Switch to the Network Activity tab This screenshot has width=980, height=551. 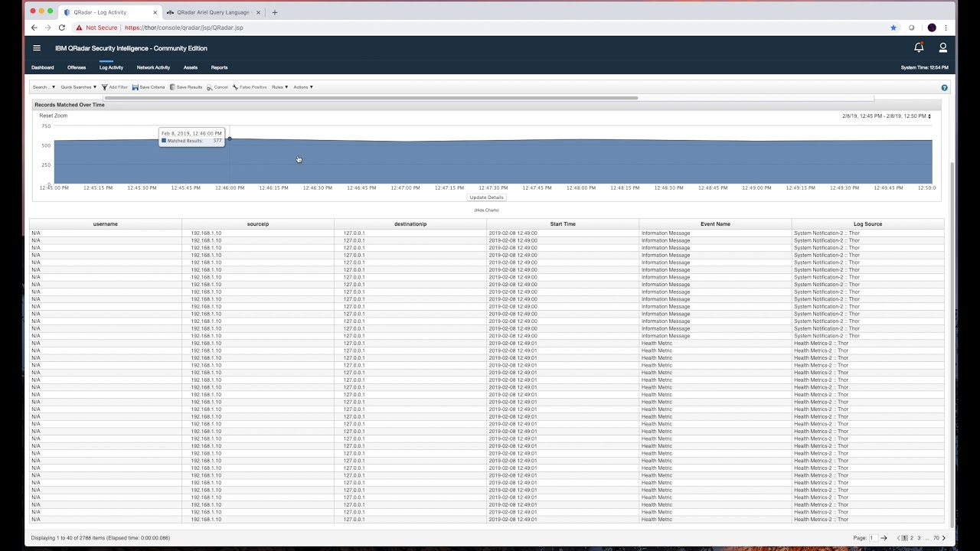pos(153,67)
